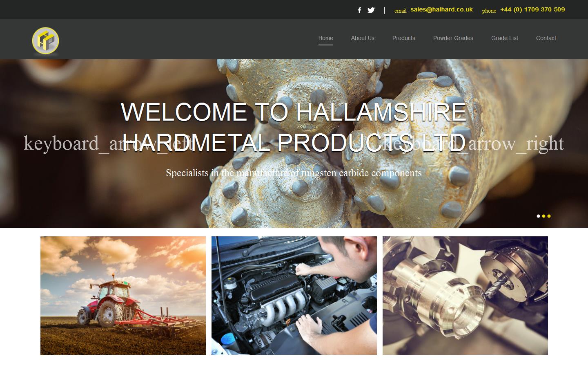Image resolution: width=588 pixels, height=368 pixels.
Task: Open the Facebook page icon
Action: (x=359, y=10)
